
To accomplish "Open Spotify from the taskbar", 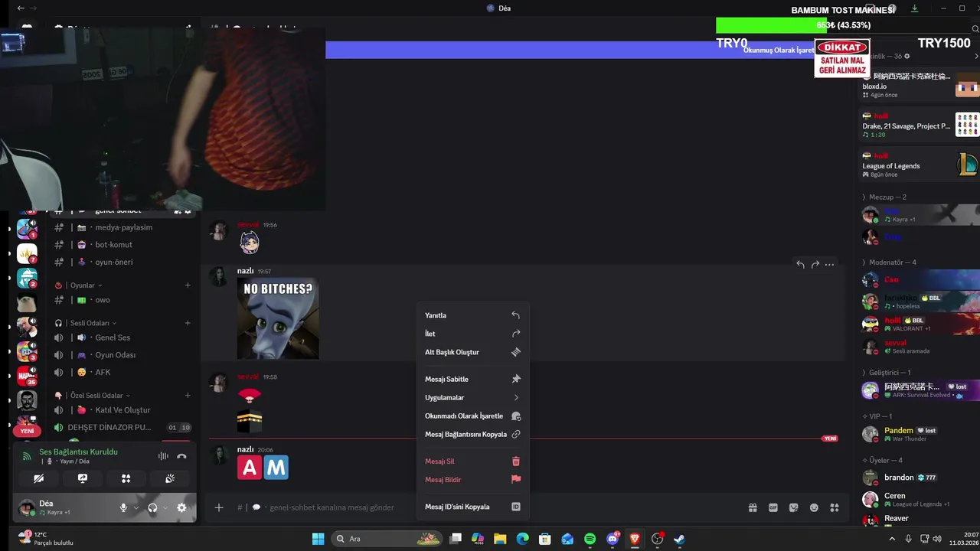I will pos(590,539).
